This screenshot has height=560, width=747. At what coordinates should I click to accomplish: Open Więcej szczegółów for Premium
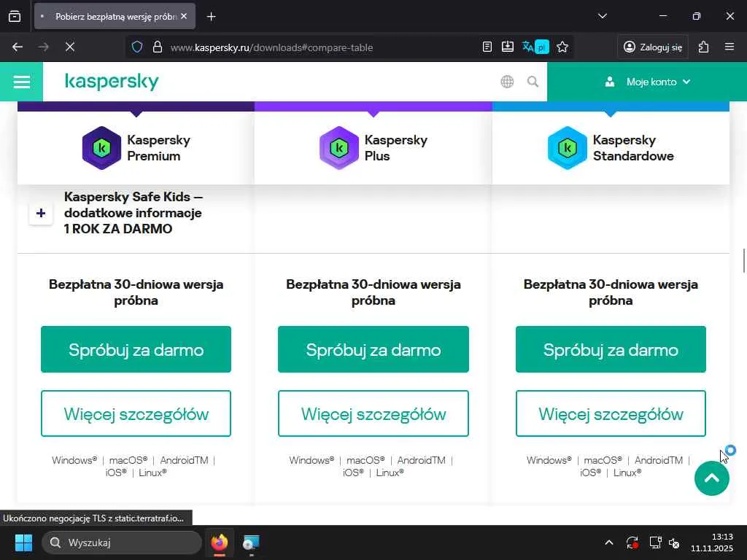(x=136, y=414)
